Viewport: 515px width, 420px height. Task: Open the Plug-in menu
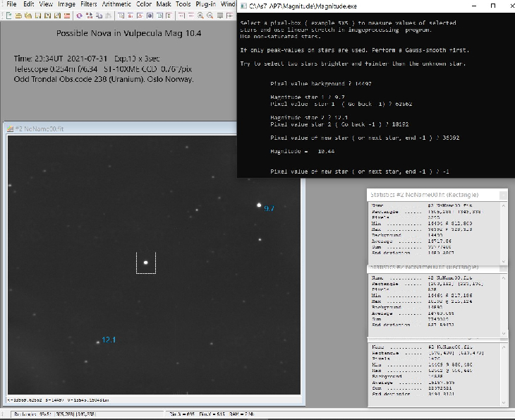tap(206, 4)
